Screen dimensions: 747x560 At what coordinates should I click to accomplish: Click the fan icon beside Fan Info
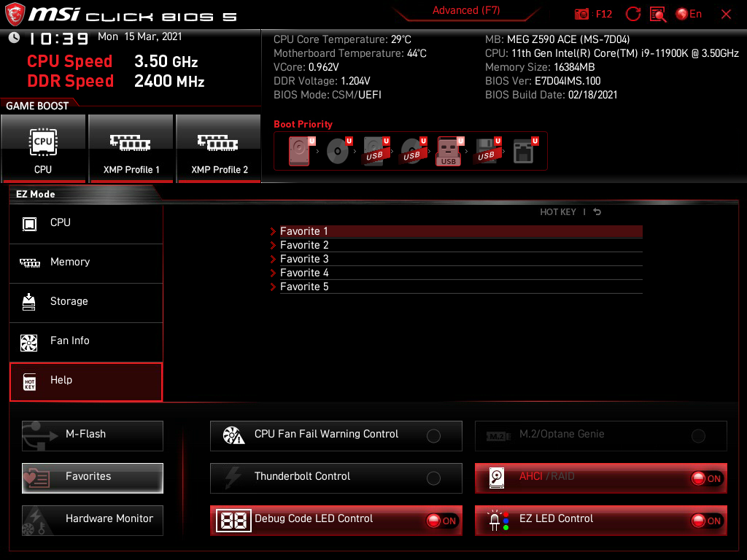[x=29, y=343]
